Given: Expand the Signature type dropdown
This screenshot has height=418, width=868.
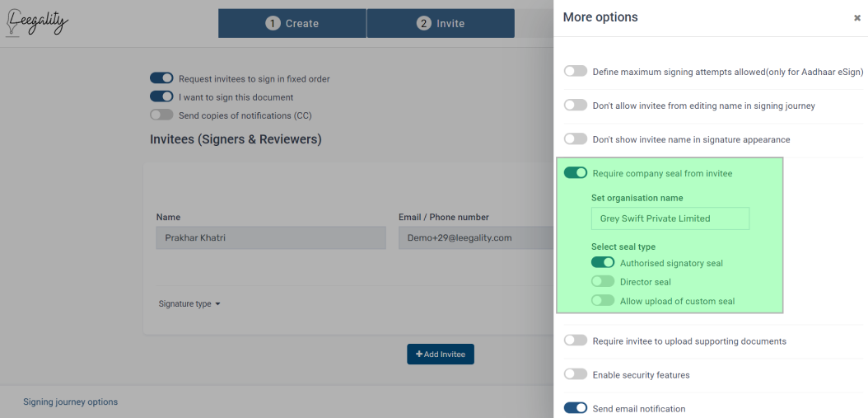Looking at the screenshot, I should click(x=189, y=303).
